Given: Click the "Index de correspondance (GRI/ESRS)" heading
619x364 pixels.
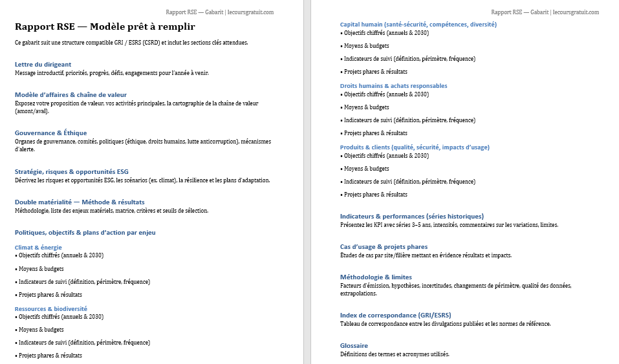Looking at the screenshot, I should click(395, 315).
